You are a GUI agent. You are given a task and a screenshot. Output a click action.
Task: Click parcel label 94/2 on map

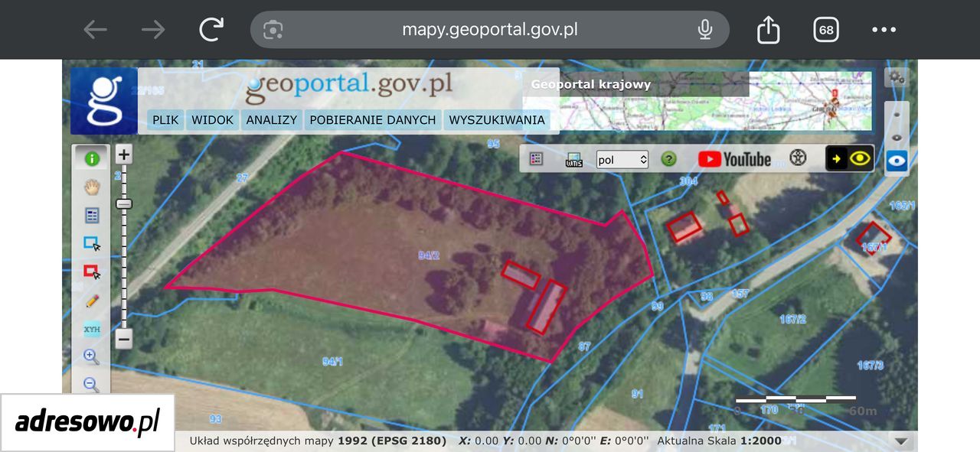point(429,255)
